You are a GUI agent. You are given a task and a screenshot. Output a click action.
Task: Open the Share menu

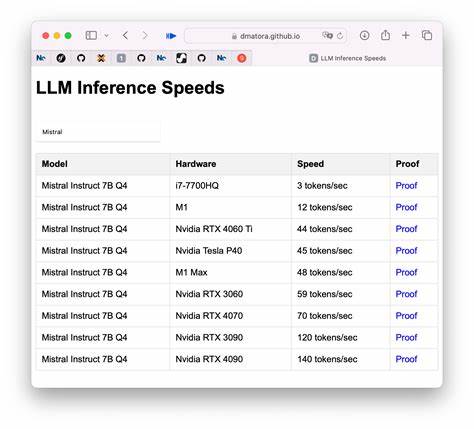coord(385,35)
